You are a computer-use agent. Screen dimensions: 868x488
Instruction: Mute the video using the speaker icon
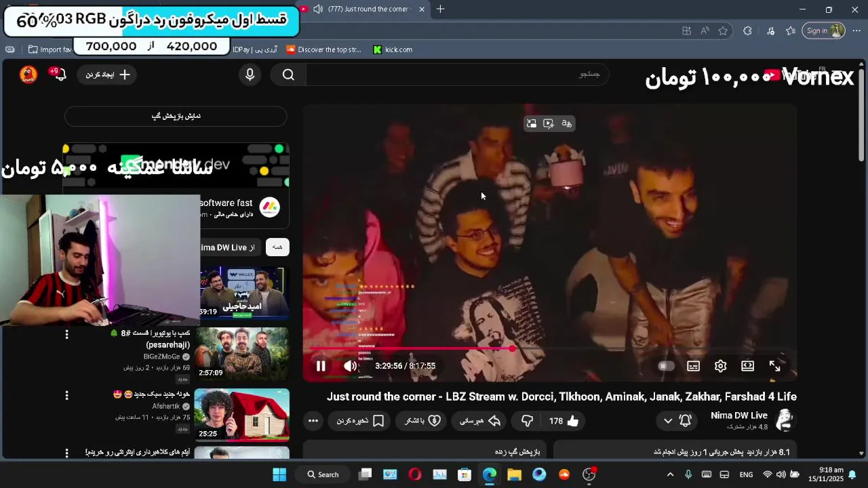click(x=350, y=366)
